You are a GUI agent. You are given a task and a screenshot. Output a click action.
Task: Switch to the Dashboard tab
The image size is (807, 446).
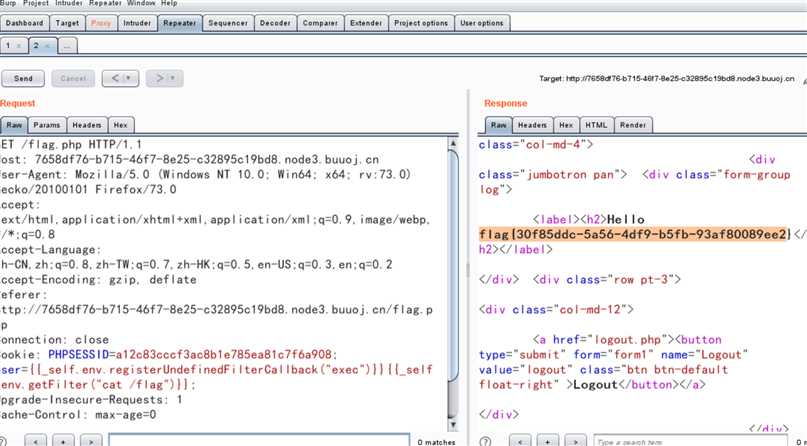pos(25,23)
